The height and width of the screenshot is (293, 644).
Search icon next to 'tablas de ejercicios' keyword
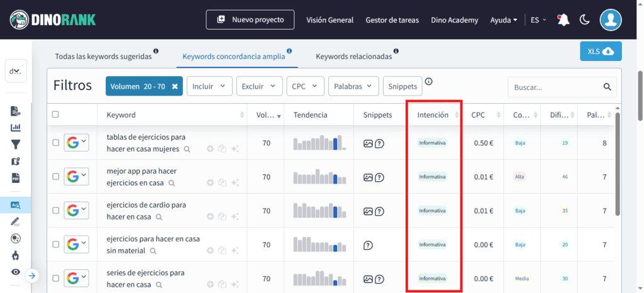[187, 150]
